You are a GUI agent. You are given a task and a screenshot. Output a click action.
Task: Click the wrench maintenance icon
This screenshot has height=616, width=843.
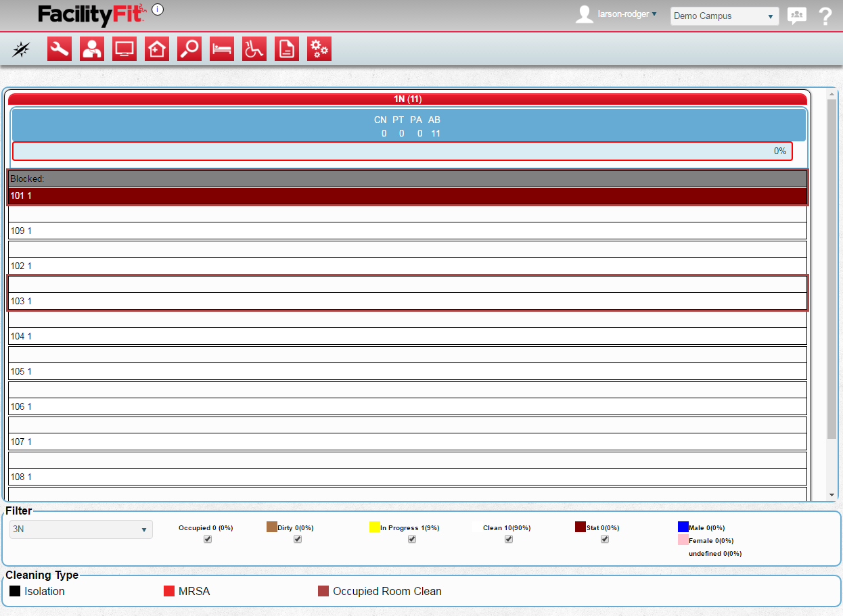[60, 49]
